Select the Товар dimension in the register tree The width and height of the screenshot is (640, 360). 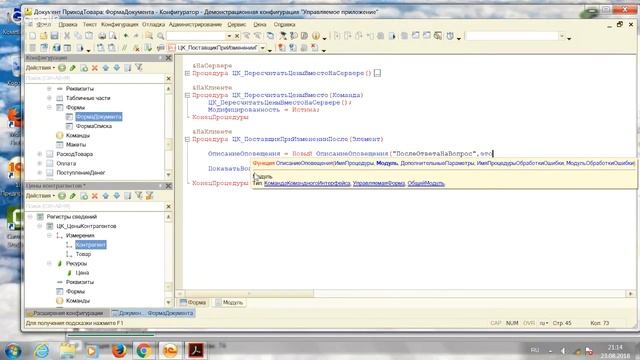coord(83,254)
